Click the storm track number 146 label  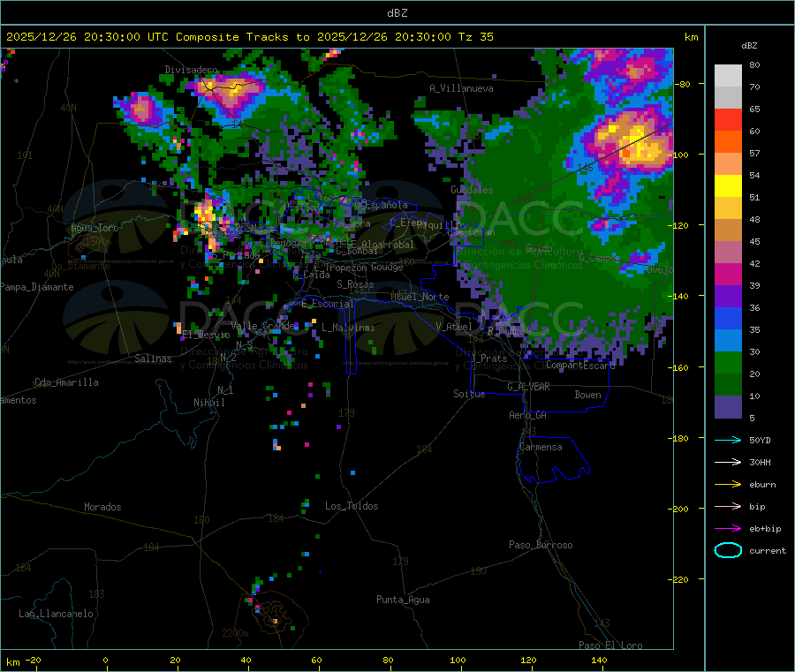[585, 167]
